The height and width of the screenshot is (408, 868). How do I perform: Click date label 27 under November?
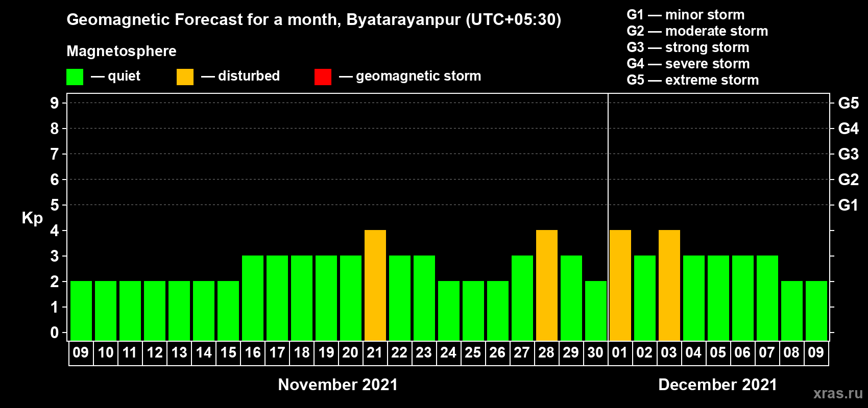point(522,353)
